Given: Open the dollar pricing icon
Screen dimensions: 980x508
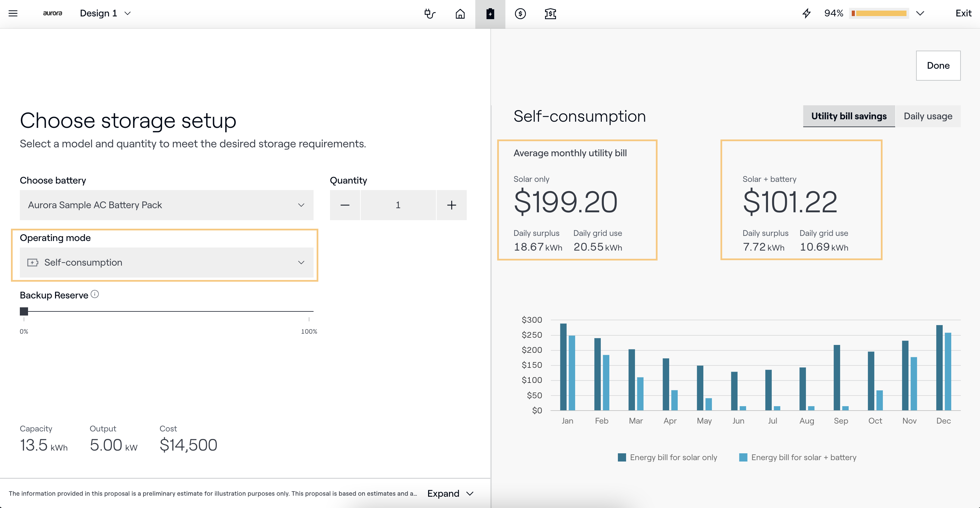Looking at the screenshot, I should (520, 14).
